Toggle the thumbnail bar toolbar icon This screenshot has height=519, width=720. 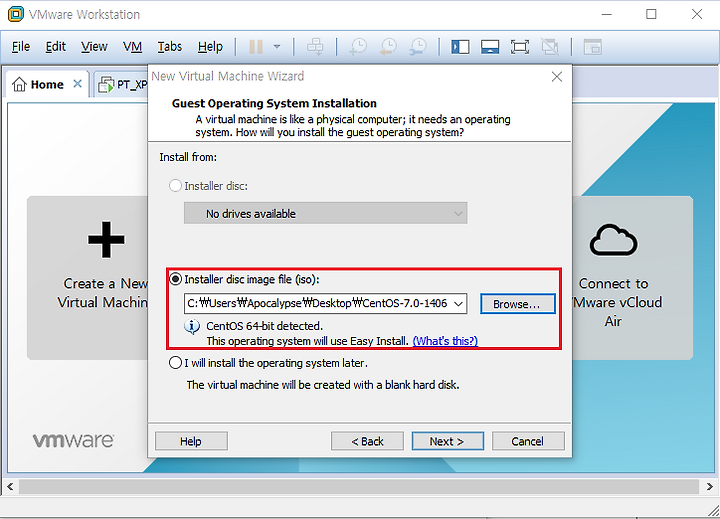pos(490,47)
